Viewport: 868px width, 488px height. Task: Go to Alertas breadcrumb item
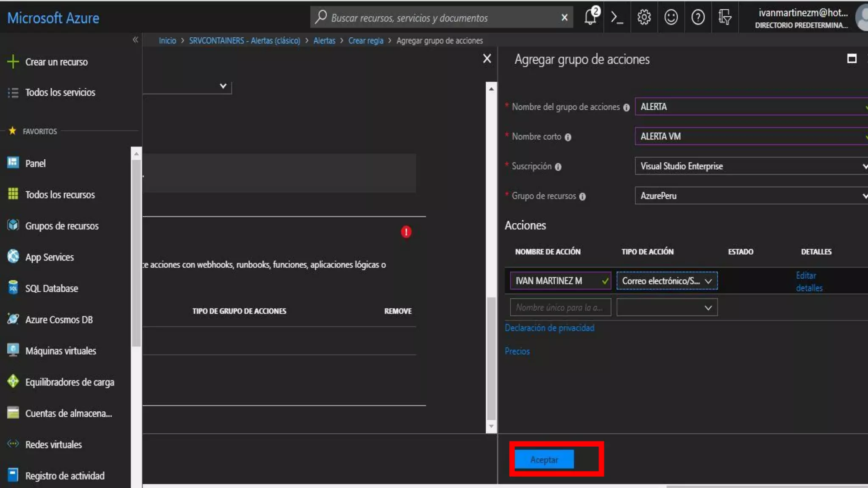324,41
